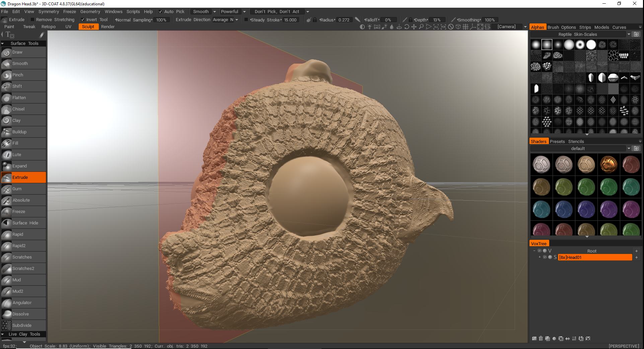Pick the Chisel tool
This screenshot has height=349, width=644.
pos(23,109)
